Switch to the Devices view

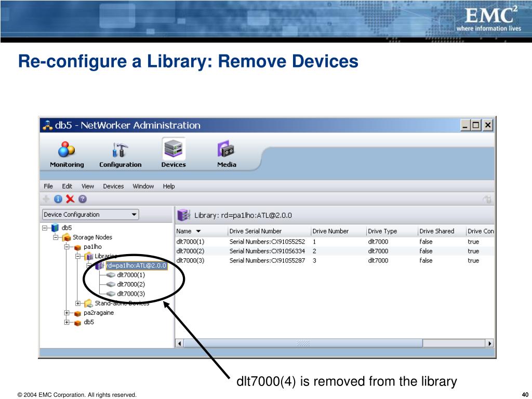pos(174,153)
